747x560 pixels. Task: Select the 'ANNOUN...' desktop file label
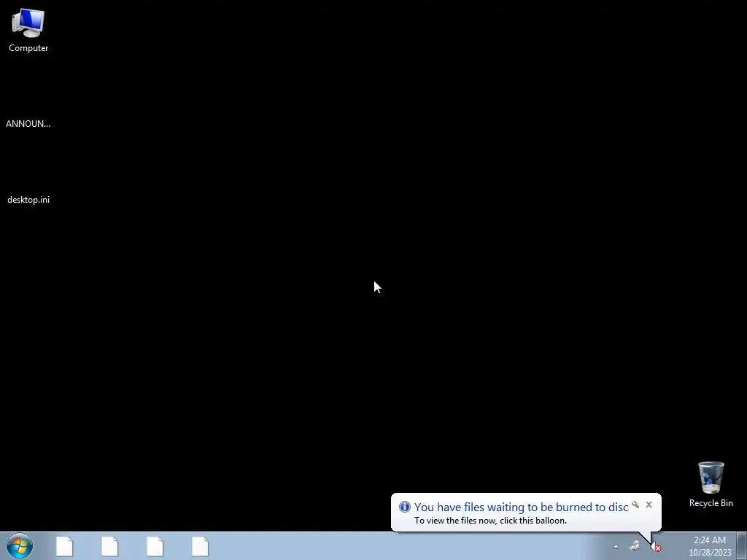click(x=28, y=124)
